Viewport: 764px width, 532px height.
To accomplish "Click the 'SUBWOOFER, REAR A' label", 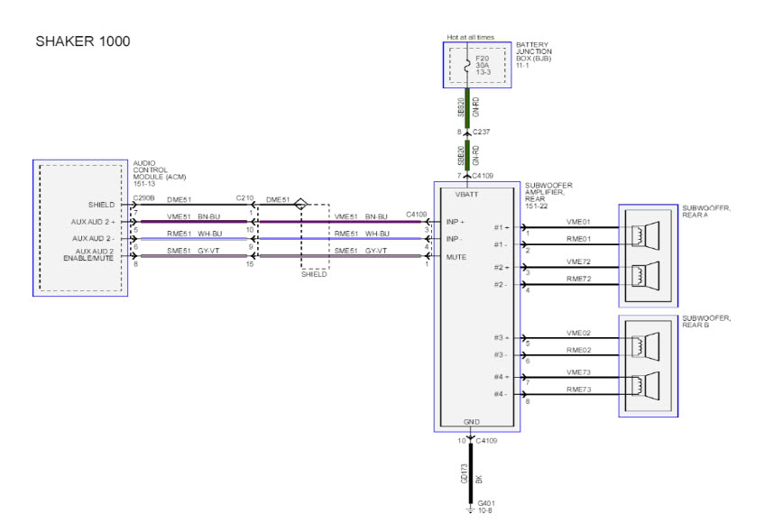I will pyautogui.click(x=706, y=211).
